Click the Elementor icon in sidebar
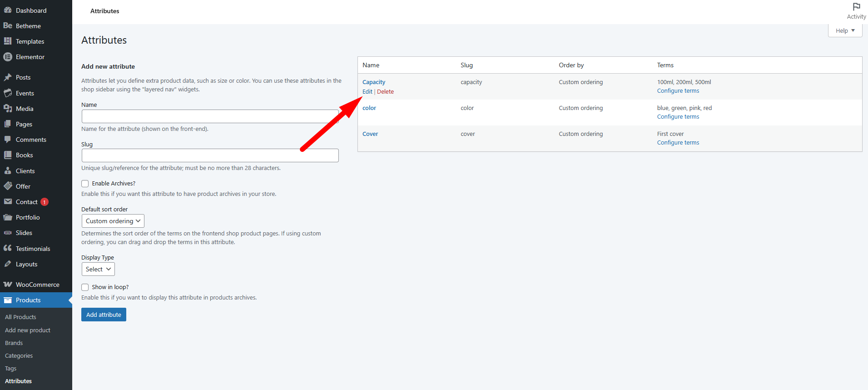Viewport: 868px width, 390px height. pos(8,57)
